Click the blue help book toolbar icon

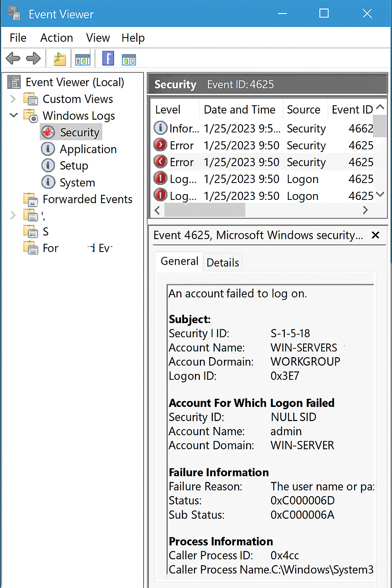(108, 59)
